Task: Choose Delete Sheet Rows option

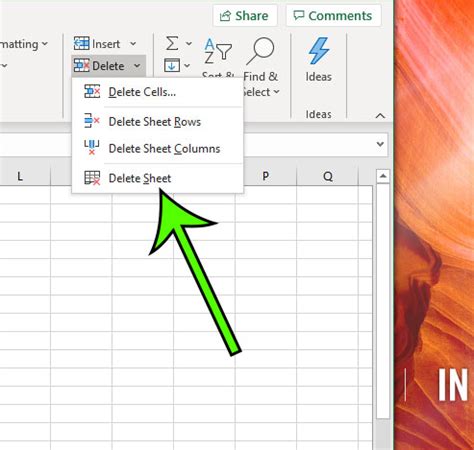Action: 157,122
